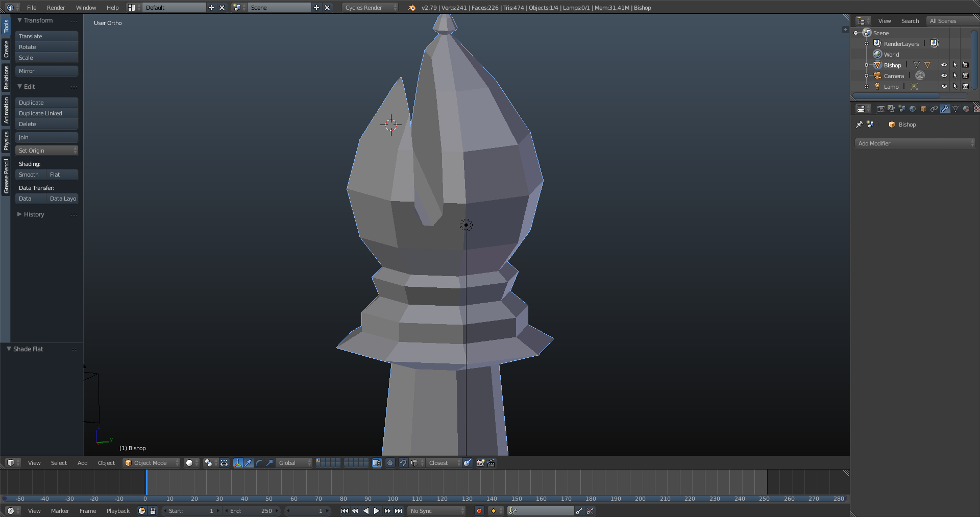Image resolution: width=980 pixels, height=517 pixels.
Task: Toggle the timeline frame range lock icon
Action: coord(153,511)
